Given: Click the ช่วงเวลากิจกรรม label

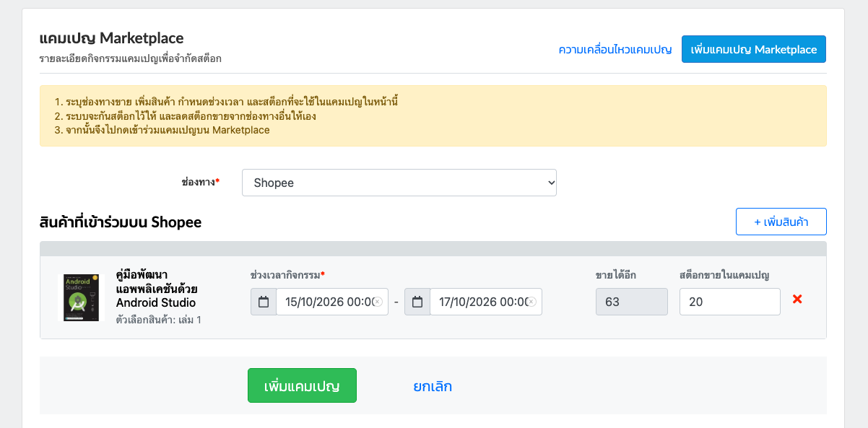Looking at the screenshot, I should pyautogui.click(x=287, y=275).
